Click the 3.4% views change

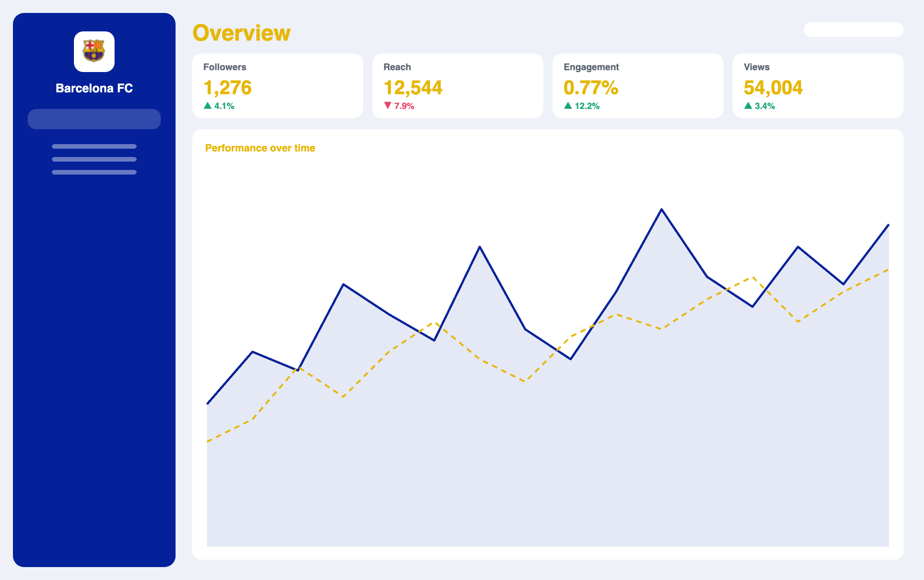(x=765, y=106)
